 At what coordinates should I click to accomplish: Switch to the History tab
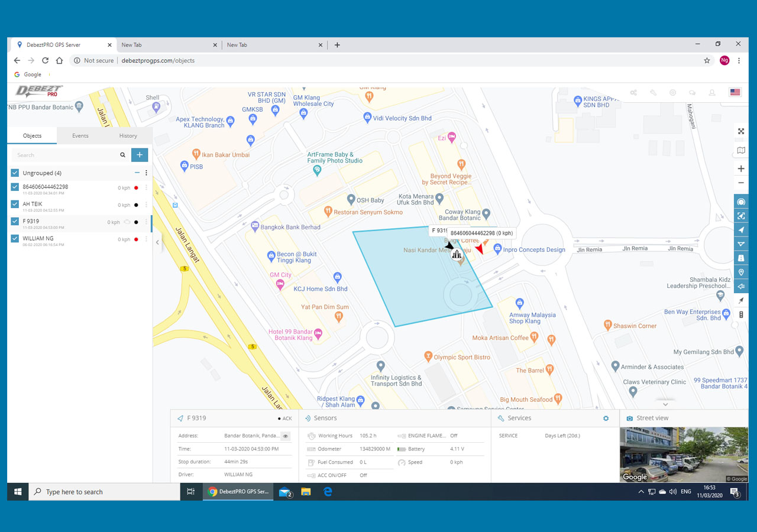(x=128, y=136)
